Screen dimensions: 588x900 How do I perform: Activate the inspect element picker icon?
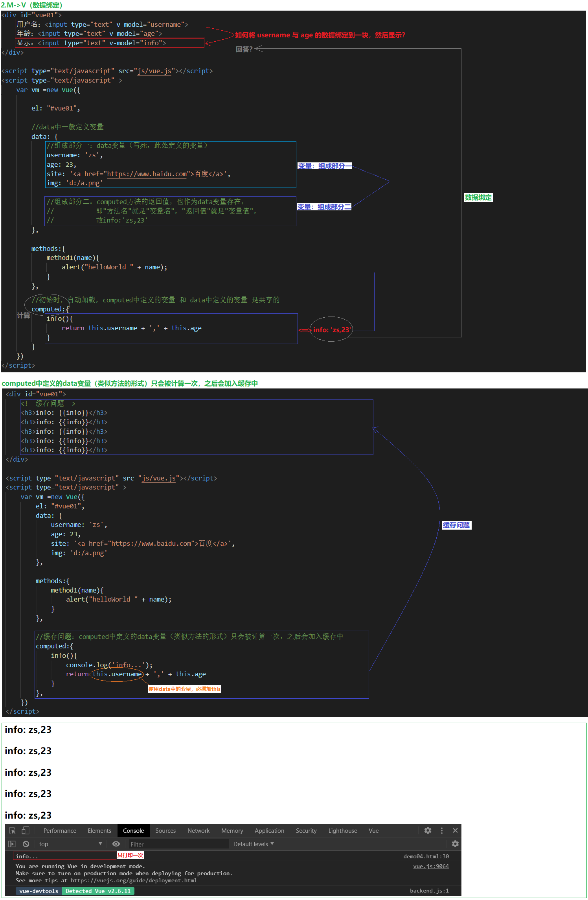click(12, 830)
